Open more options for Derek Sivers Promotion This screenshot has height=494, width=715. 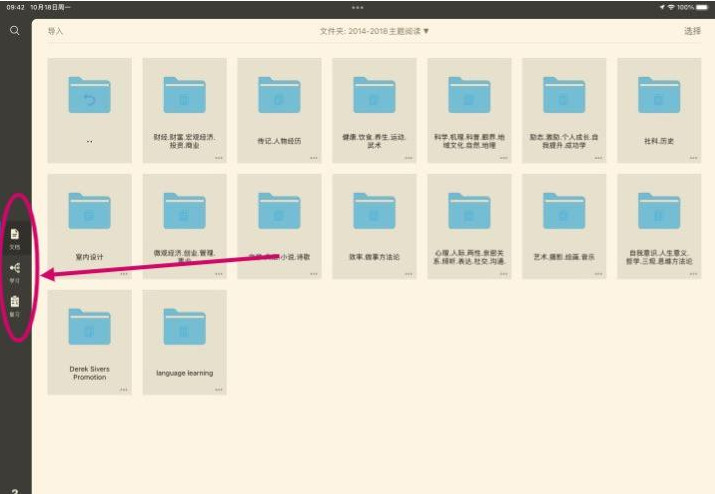(x=124, y=390)
